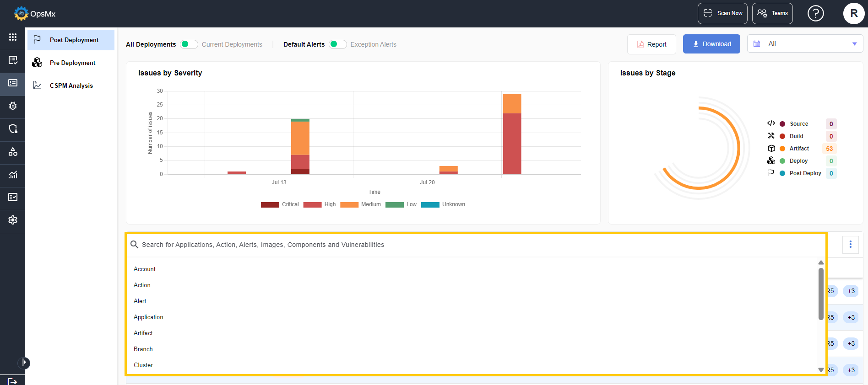Focus the search for applications input field
The image size is (868, 385).
click(x=476, y=245)
